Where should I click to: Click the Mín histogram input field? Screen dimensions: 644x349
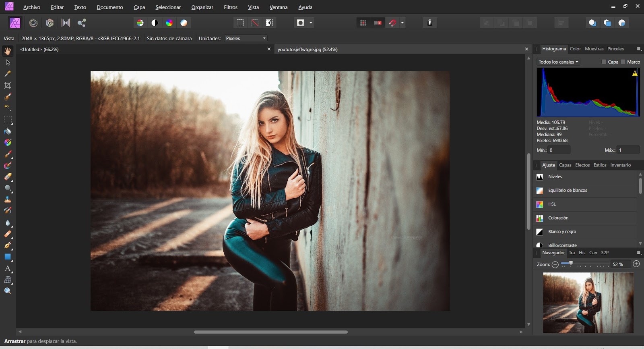click(x=559, y=150)
